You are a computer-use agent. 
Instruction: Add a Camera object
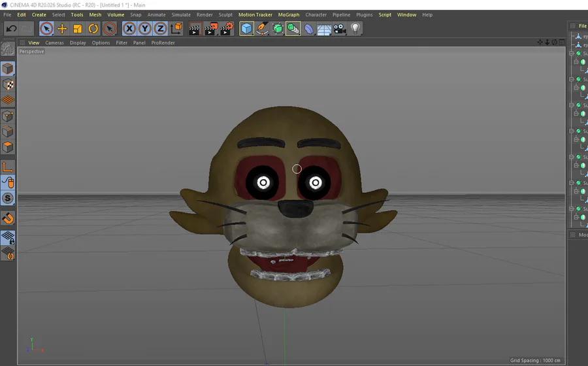(340, 29)
